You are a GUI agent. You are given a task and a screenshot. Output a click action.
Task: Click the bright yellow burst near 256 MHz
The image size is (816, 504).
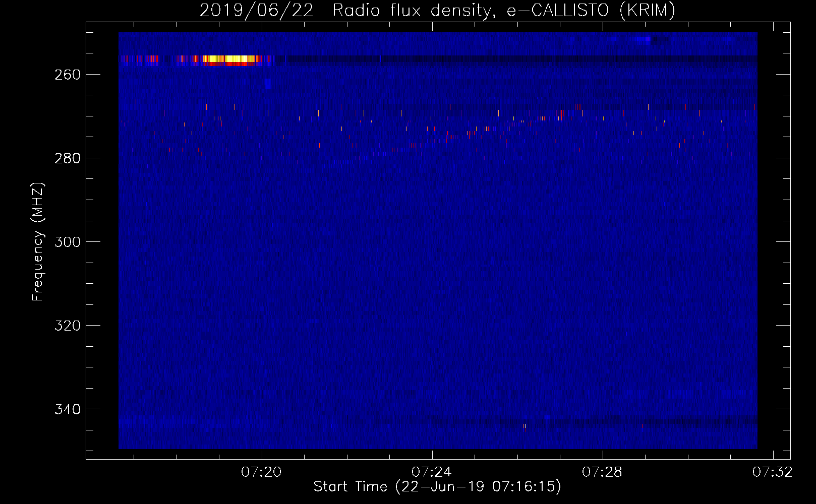232,59
